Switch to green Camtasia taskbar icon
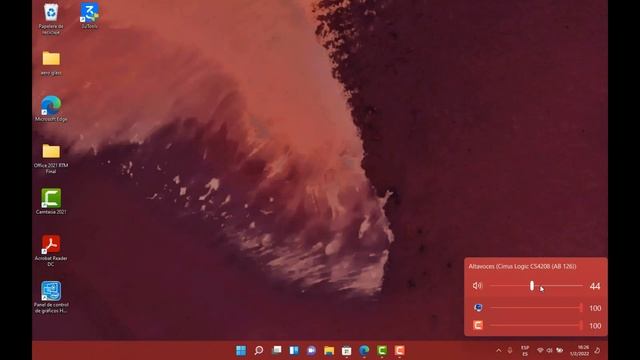 (382, 350)
